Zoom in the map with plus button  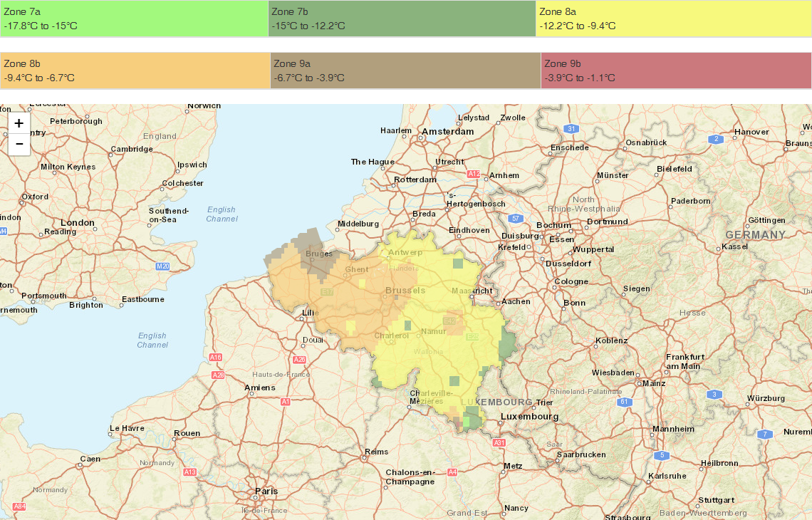pyautogui.click(x=19, y=123)
